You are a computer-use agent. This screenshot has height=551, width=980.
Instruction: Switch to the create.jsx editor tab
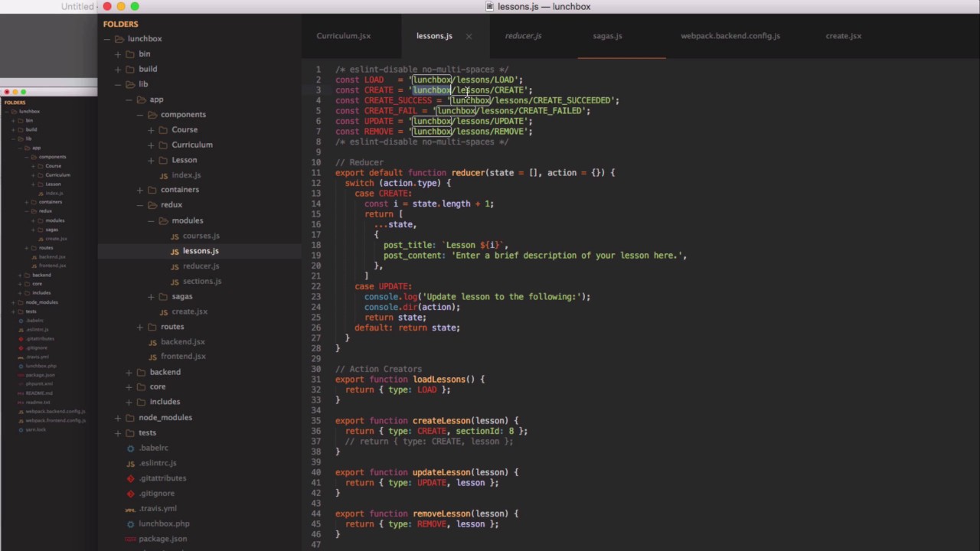tap(844, 36)
